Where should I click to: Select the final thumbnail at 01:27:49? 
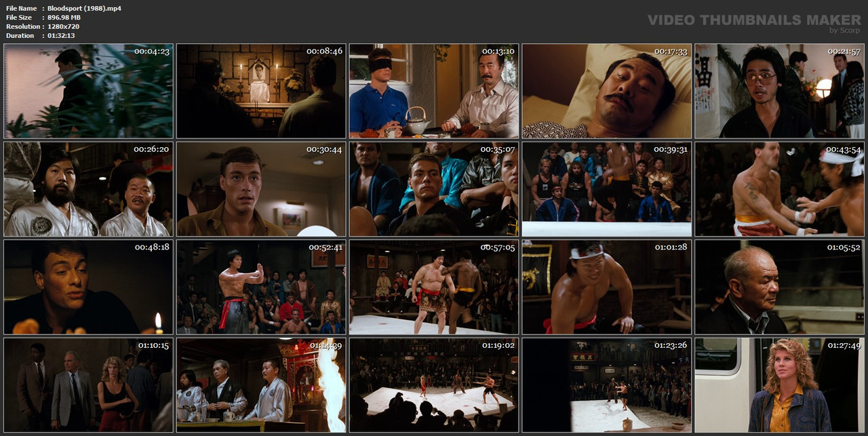pyautogui.click(x=780, y=385)
